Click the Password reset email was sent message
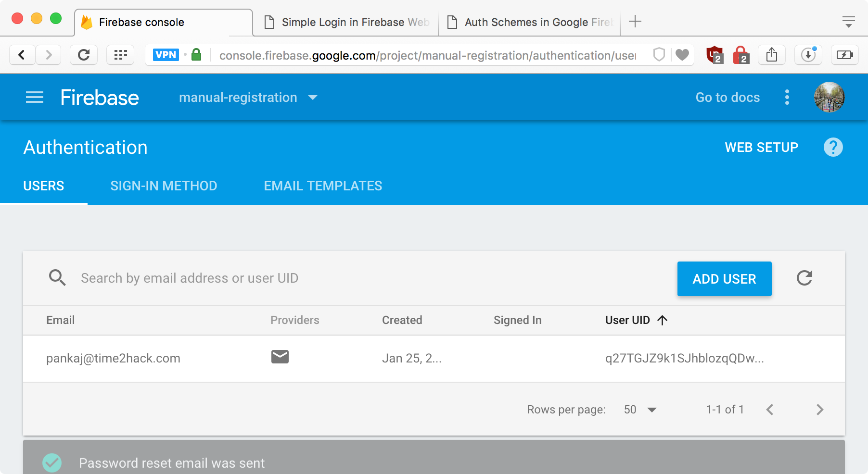 coord(172,463)
